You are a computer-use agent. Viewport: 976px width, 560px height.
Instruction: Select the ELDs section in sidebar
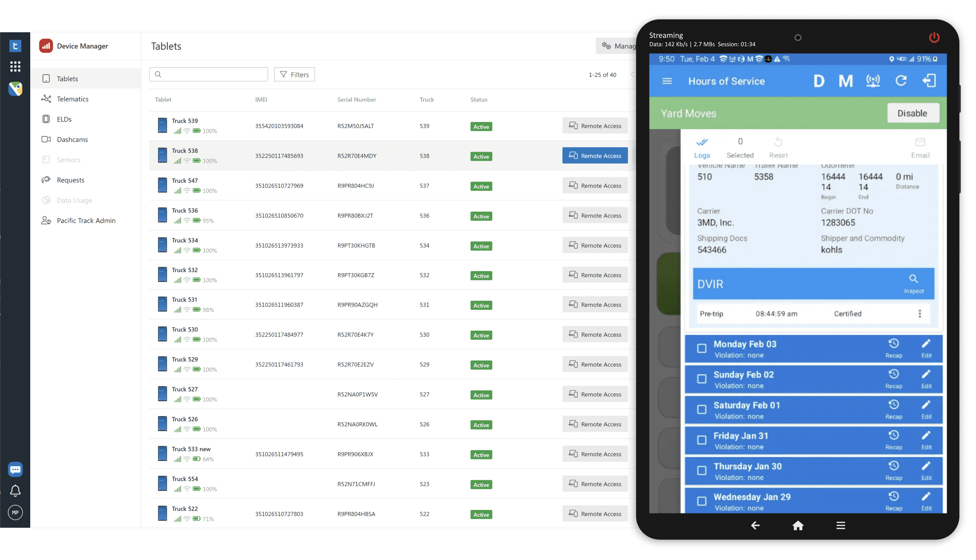point(64,119)
